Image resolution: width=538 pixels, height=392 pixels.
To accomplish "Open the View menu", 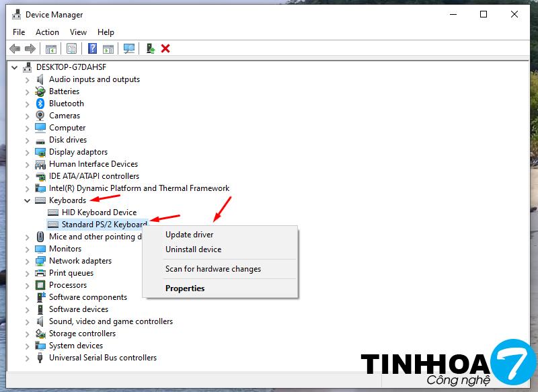I will click(x=78, y=32).
